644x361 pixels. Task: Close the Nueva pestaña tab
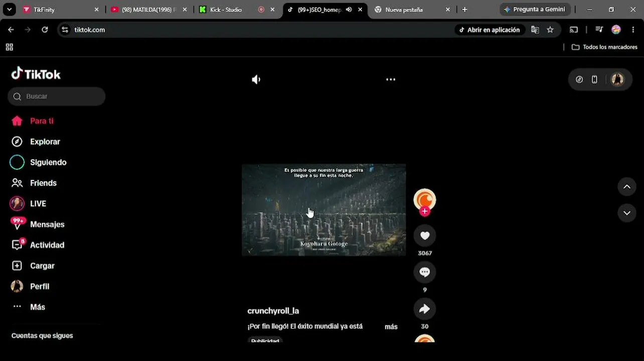point(448,10)
